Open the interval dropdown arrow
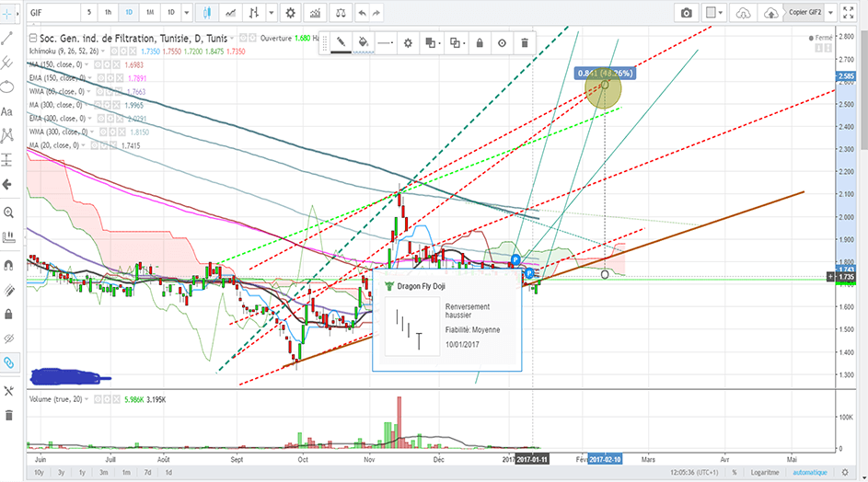 point(187,12)
